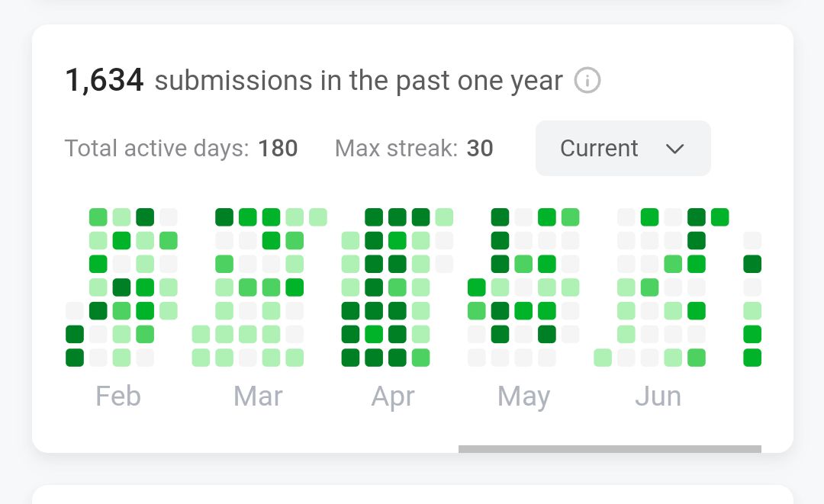The width and height of the screenshot is (824, 504).
Task: Click the May month label
Action: click(x=524, y=397)
